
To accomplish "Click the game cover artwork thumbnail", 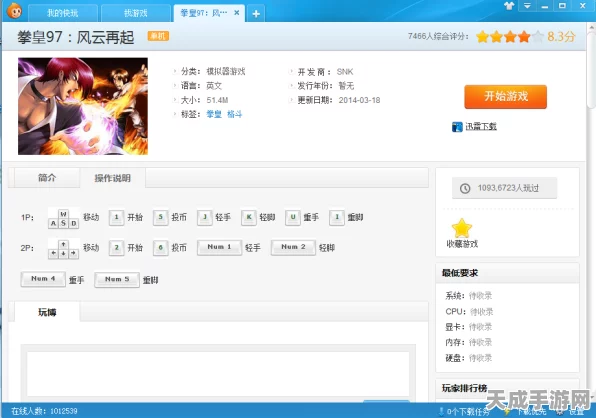I will pyautogui.click(x=83, y=106).
